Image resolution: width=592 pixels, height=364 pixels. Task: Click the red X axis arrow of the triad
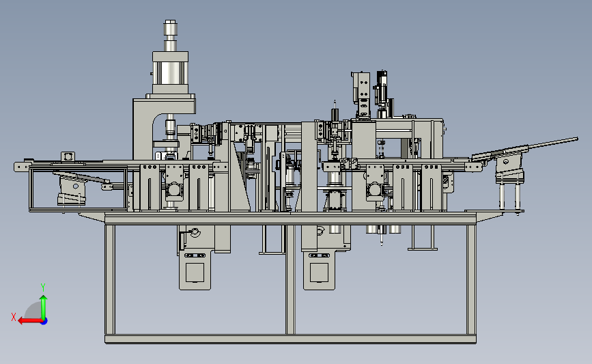(30, 321)
